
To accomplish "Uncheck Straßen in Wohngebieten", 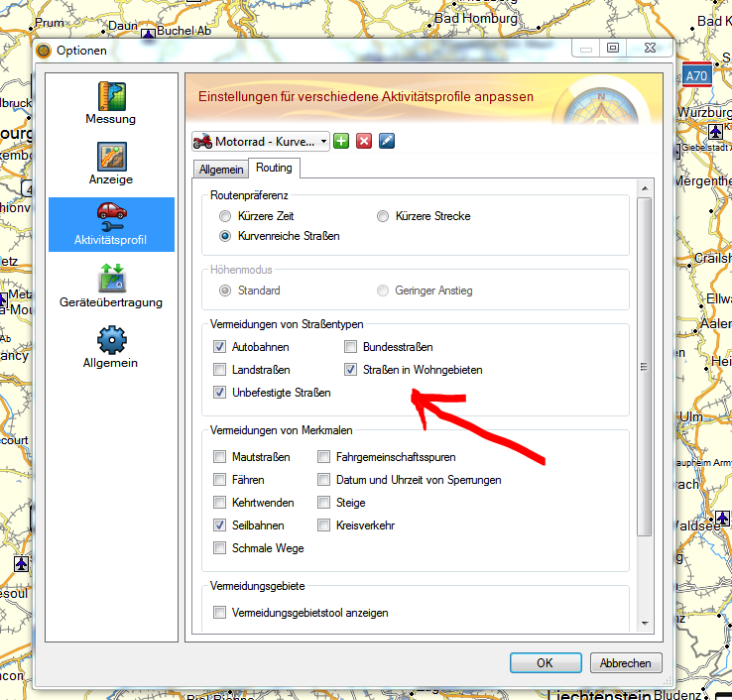I will click(350, 370).
